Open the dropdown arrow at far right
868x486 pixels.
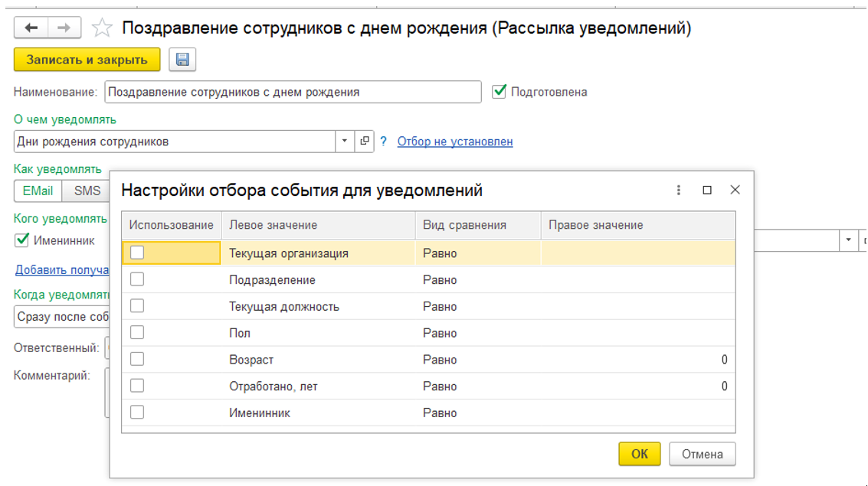848,240
